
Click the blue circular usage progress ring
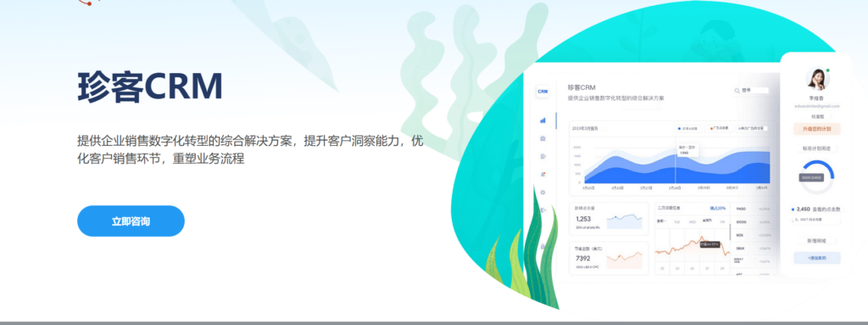click(817, 177)
